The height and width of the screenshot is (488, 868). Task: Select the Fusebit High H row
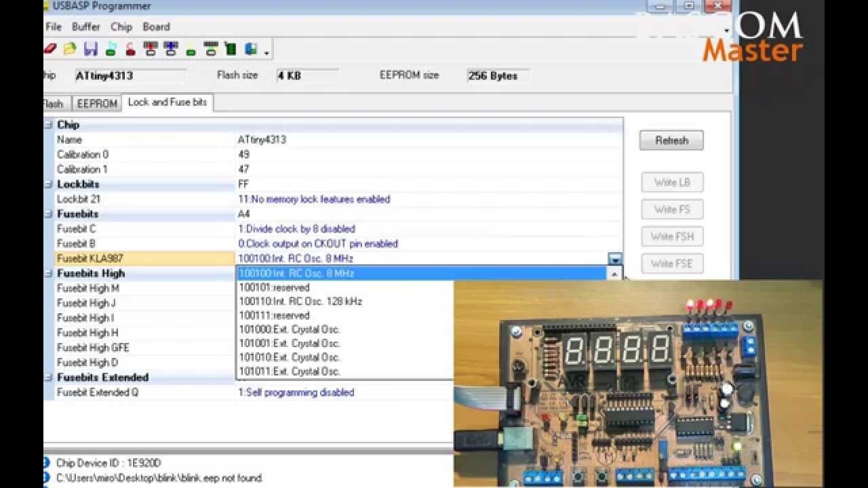144,333
